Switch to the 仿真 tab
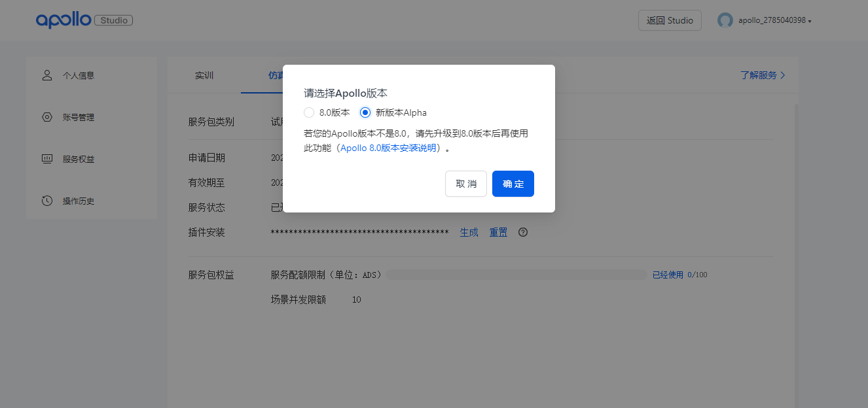This screenshot has width=868, height=408. [275, 75]
